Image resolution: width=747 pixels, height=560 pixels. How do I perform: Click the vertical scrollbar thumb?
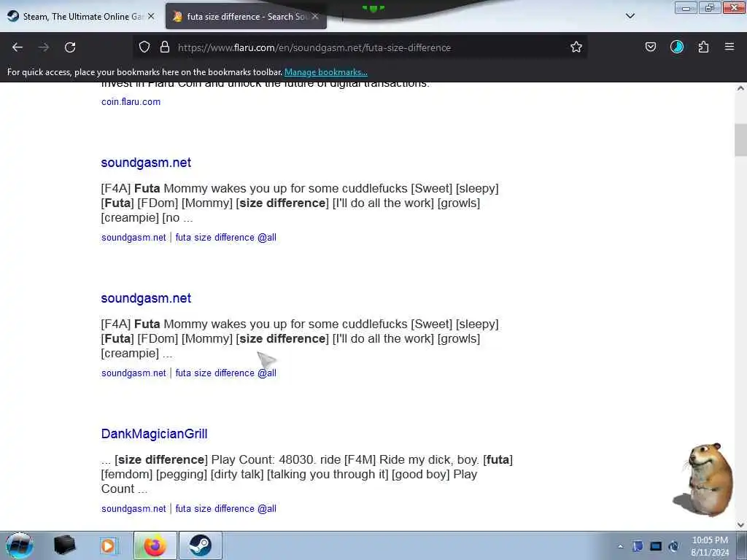click(740, 140)
